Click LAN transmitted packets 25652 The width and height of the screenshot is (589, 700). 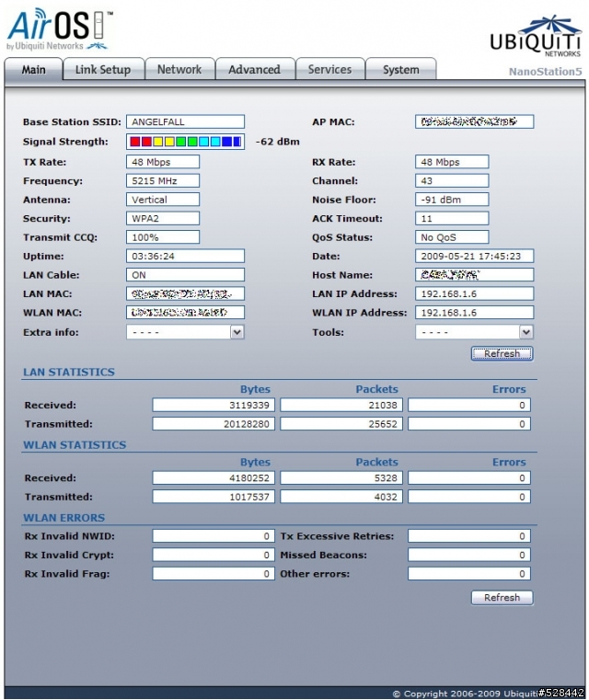pyautogui.click(x=341, y=424)
